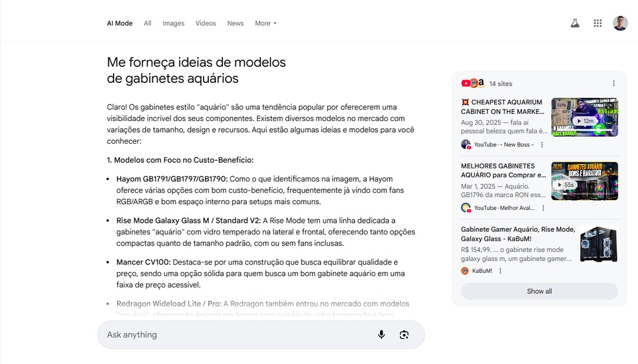Open more options for New Boss video

tap(541, 144)
